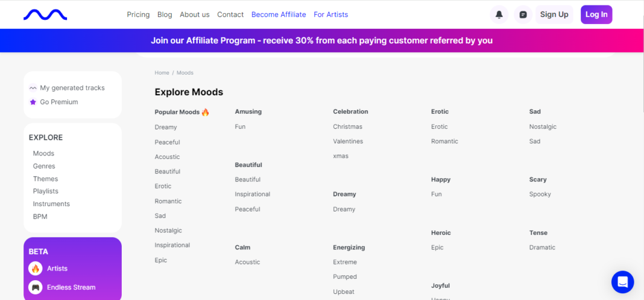Screen dimensions: 644x300
Task: Click the wave logo icon
Action: pos(45,14)
